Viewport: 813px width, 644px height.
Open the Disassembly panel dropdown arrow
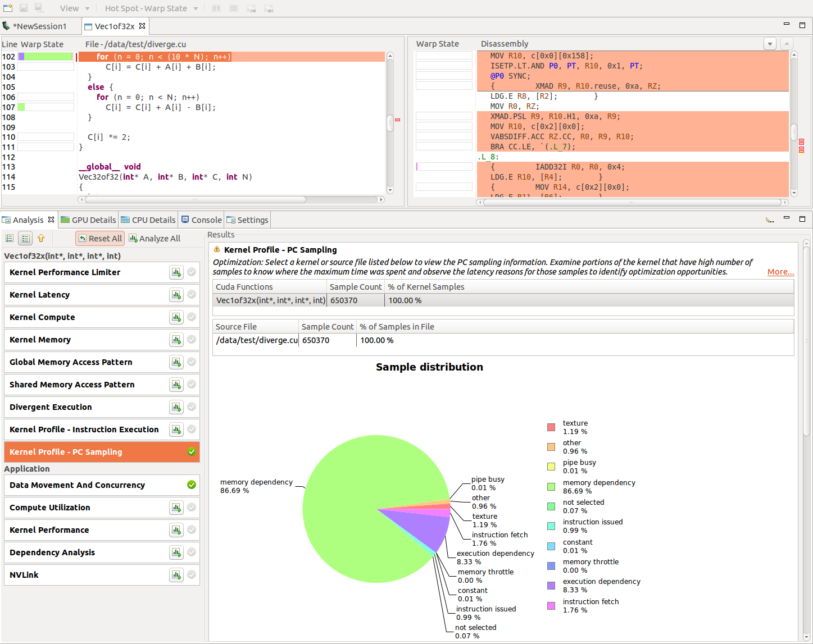coord(769,43)
